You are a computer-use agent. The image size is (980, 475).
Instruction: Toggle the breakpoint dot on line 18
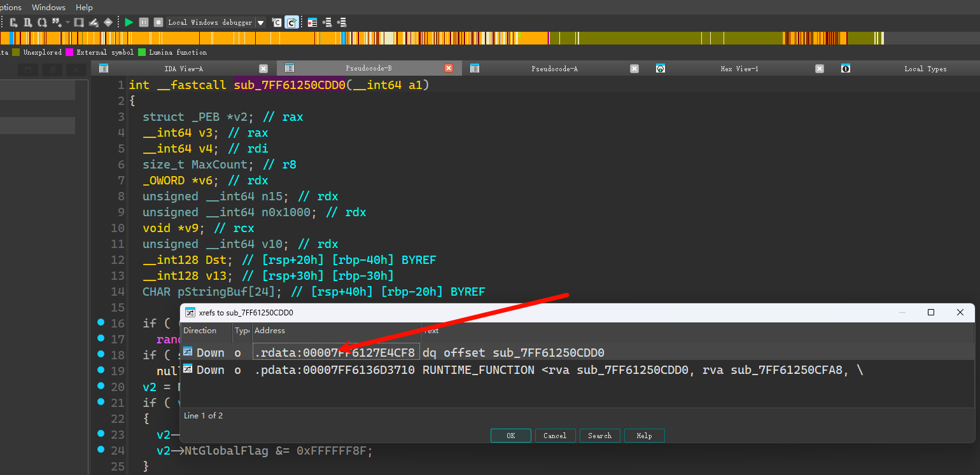click(x=101, y=354)
